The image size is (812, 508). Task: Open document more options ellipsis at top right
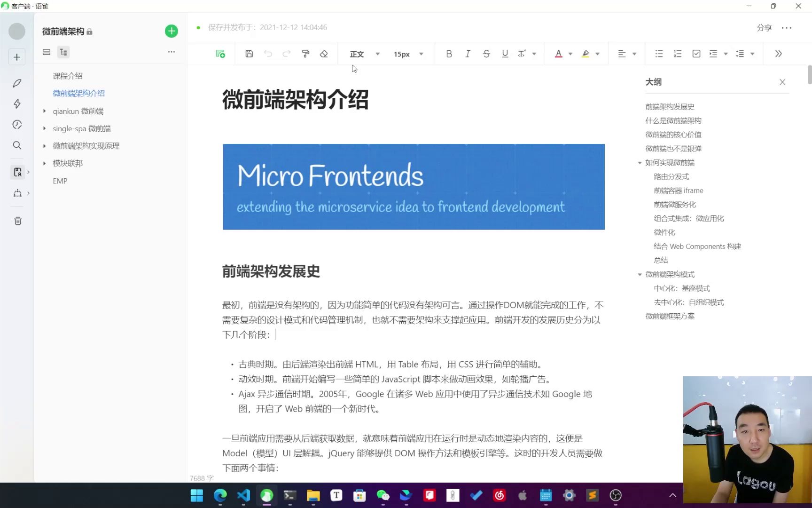(x=787, y=28)
